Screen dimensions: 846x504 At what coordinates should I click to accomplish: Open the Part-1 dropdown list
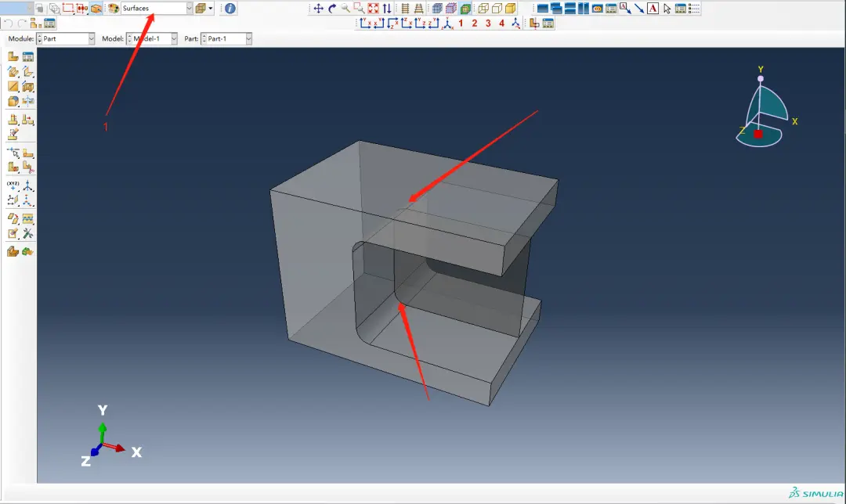tap(226, 39)
